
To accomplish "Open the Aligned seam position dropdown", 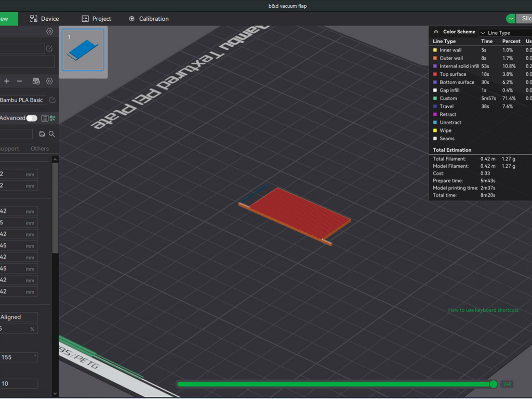I will 18,317.
